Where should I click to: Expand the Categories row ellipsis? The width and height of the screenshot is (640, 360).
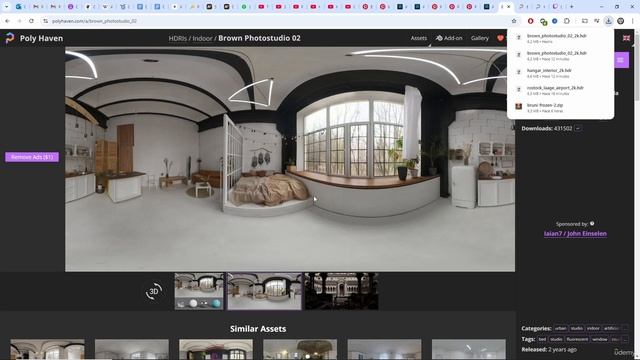[624, 328]
